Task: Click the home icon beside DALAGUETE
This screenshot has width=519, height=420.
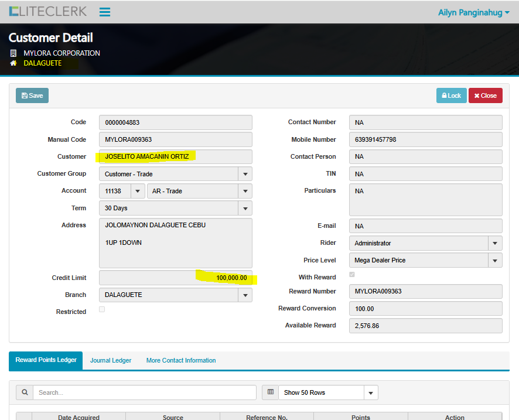Action: point(13,63)
